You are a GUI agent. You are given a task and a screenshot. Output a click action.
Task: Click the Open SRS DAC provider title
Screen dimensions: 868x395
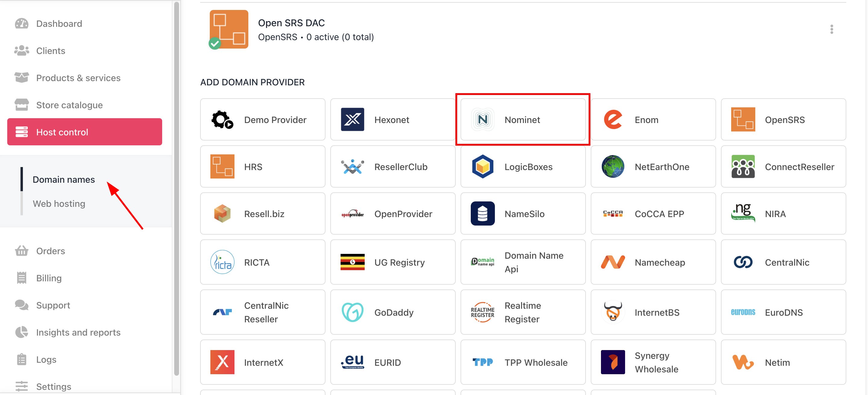tap(291, 23)
